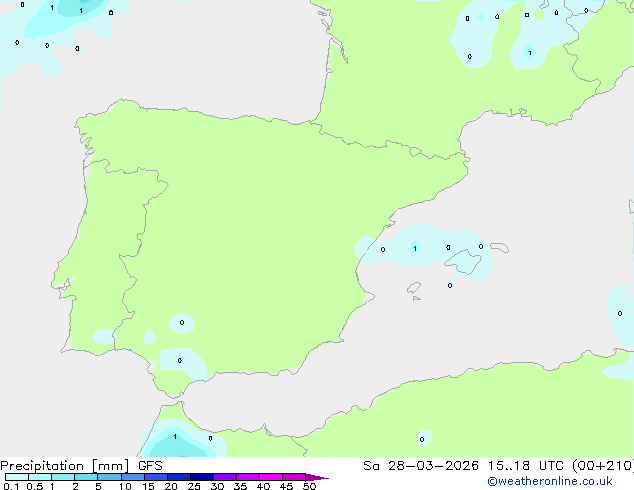Viewport: 634px width, 490px height.
Task: Click the 'Sa 28-03-2026' date text
Action: (x=421, y=466)
